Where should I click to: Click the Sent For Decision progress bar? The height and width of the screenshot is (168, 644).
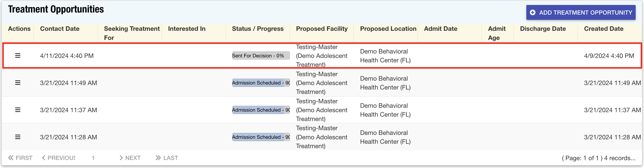point(261,56)
